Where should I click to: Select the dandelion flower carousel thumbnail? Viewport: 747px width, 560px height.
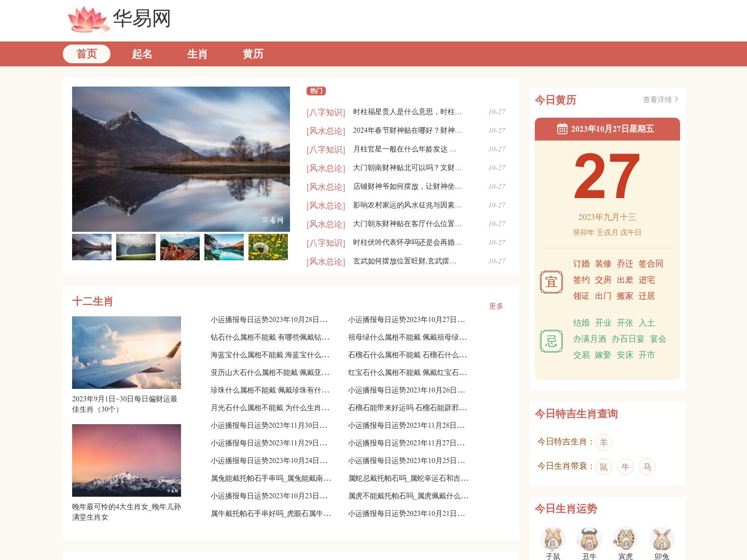pos(268,247)
